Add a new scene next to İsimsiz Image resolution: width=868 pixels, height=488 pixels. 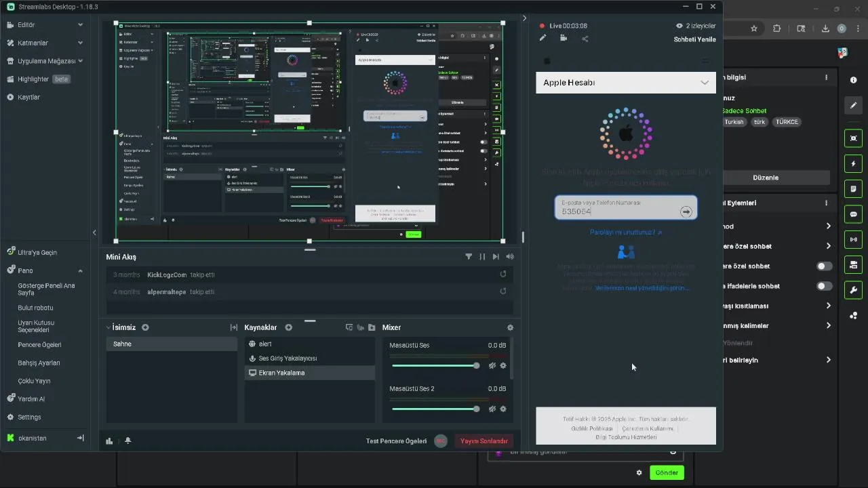pyautogui.click(x=145, y=327)
